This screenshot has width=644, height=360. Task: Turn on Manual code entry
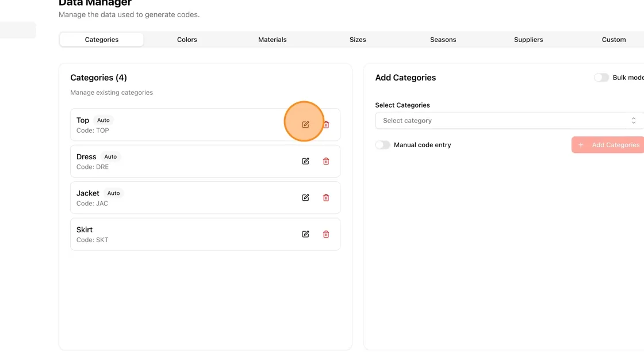pyautogui.click(x=382, y=145)
